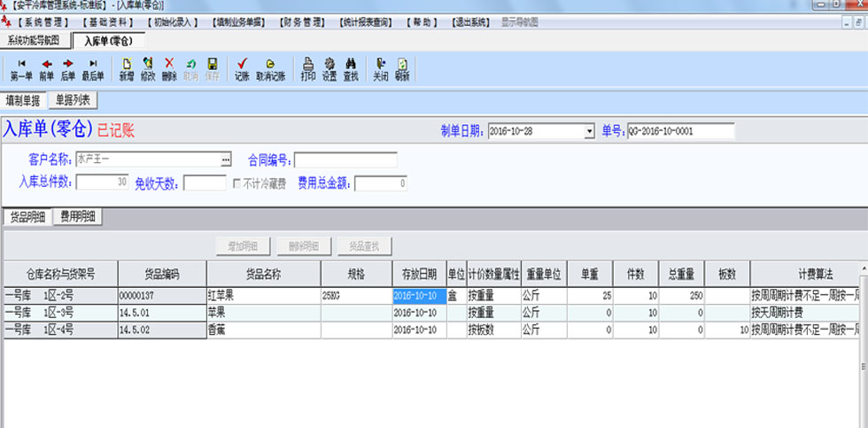Click 取消记账 to unpost

point(270,70)
